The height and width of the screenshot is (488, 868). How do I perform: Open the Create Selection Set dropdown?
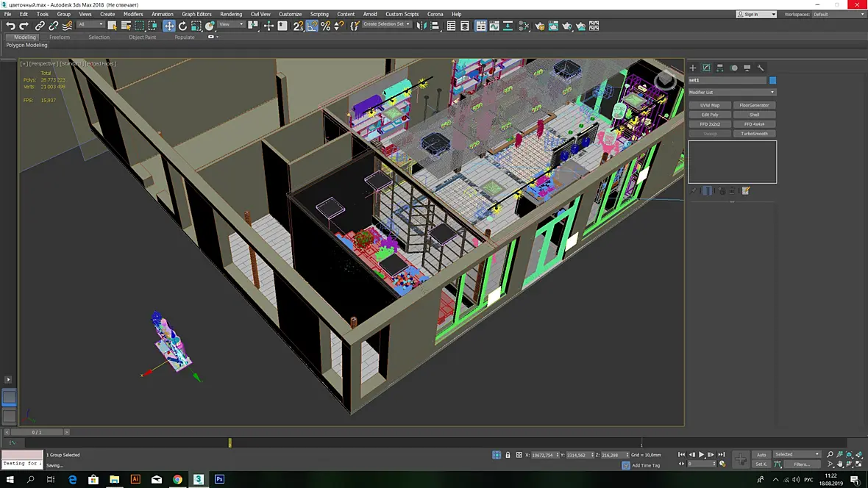tap(387, 24)
